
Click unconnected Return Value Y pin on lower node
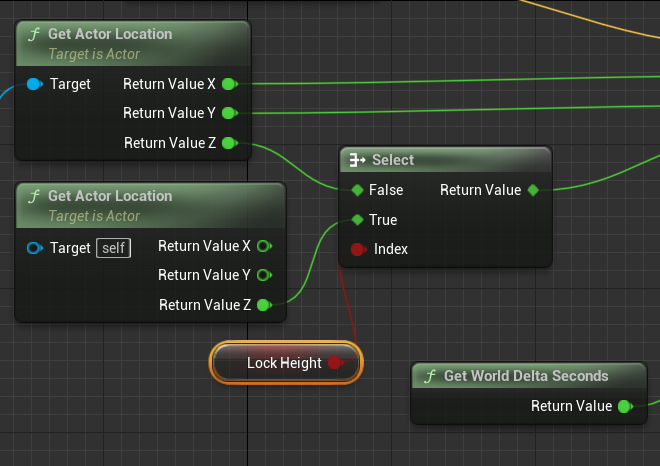click(264, 275)
